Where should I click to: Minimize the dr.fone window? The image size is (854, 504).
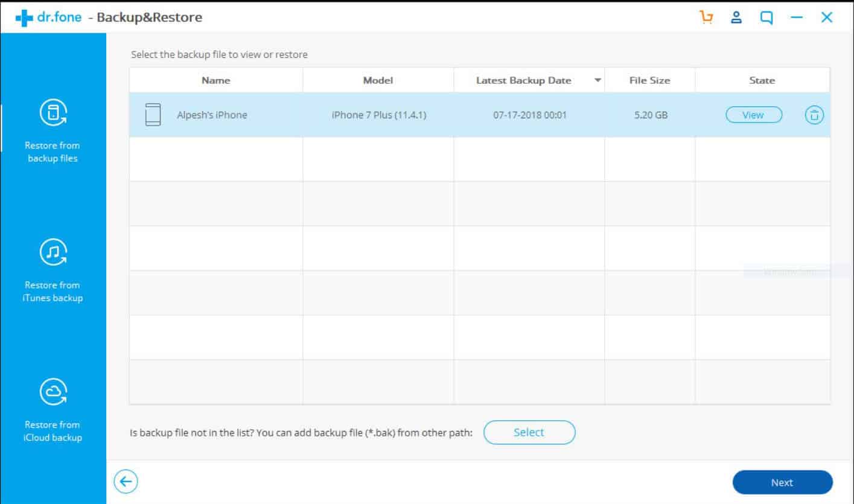[x=797, y=18]
